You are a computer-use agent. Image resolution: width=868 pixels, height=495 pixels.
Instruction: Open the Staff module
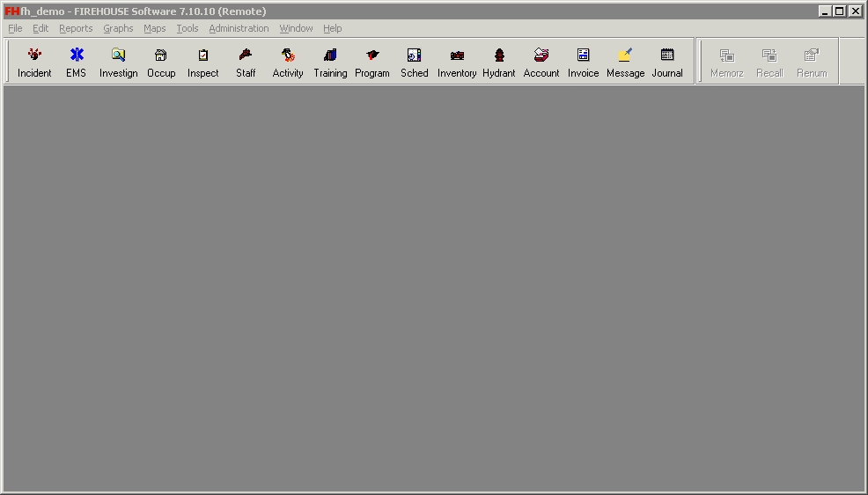(x=246, y=62)
